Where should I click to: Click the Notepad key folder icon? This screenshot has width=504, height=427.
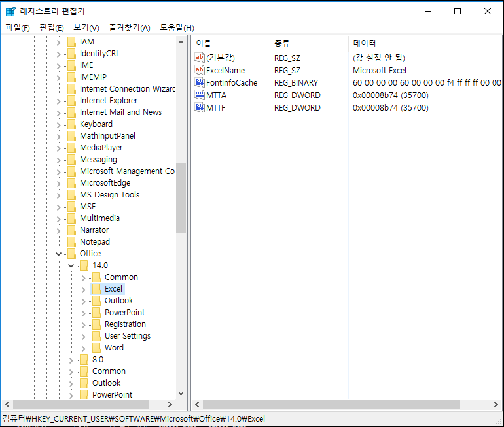[x=72, y=242]
